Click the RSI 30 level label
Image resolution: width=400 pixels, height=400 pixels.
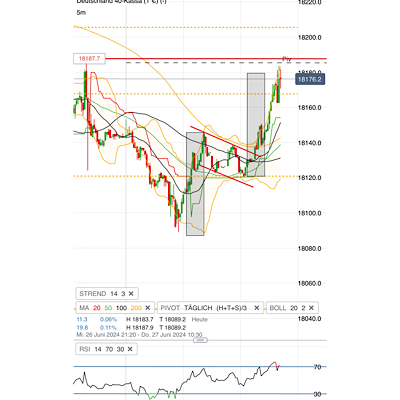(x=317, y=394)
